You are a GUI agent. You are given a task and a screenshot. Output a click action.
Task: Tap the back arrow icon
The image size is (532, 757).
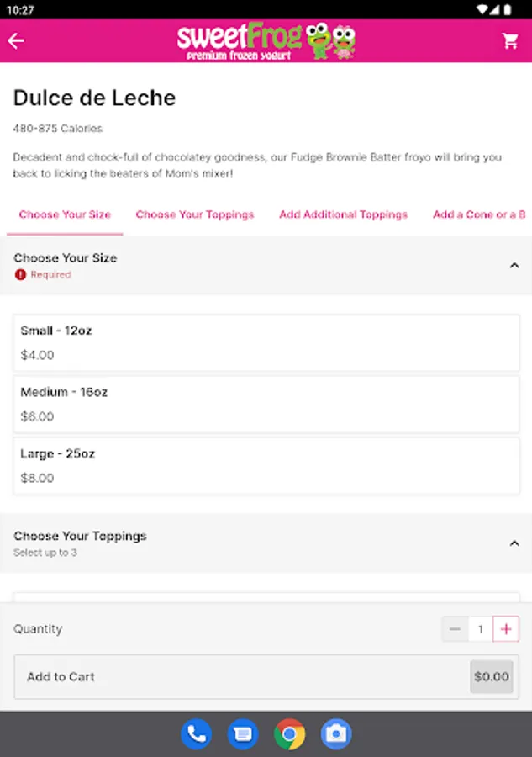pyautogui.click(x=16, y=40)
